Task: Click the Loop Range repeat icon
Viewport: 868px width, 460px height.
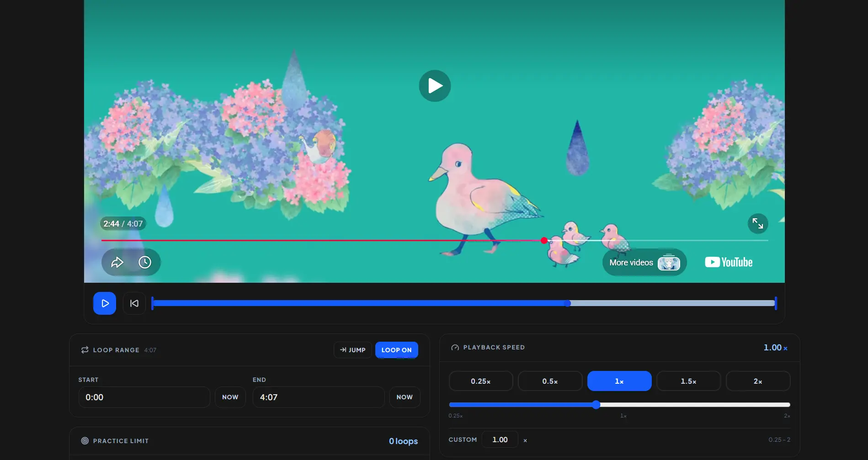Action: 85,350
